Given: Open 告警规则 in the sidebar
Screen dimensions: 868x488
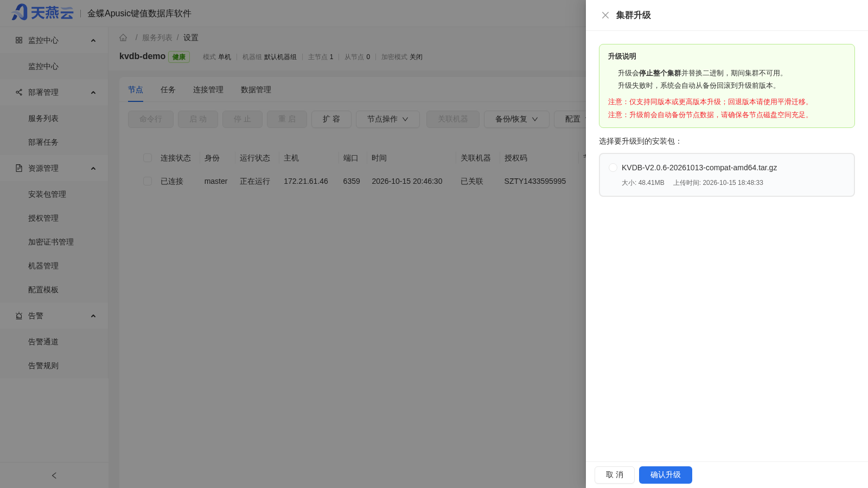Looking at the screenshot, I should 43,365.
